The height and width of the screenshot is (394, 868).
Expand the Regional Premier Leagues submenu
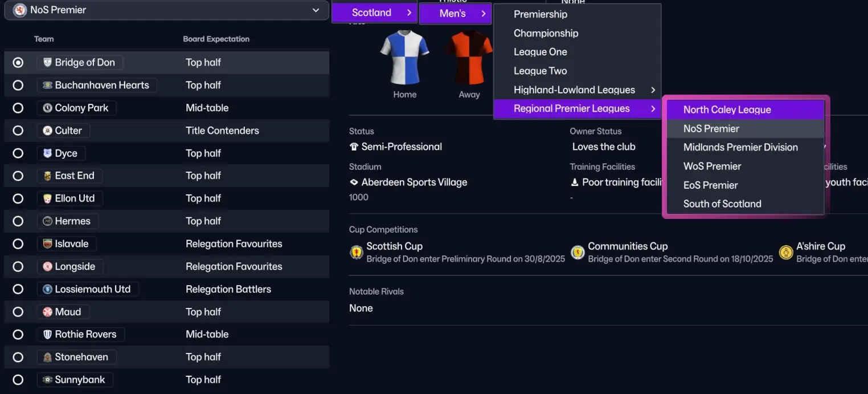point(578,108)
